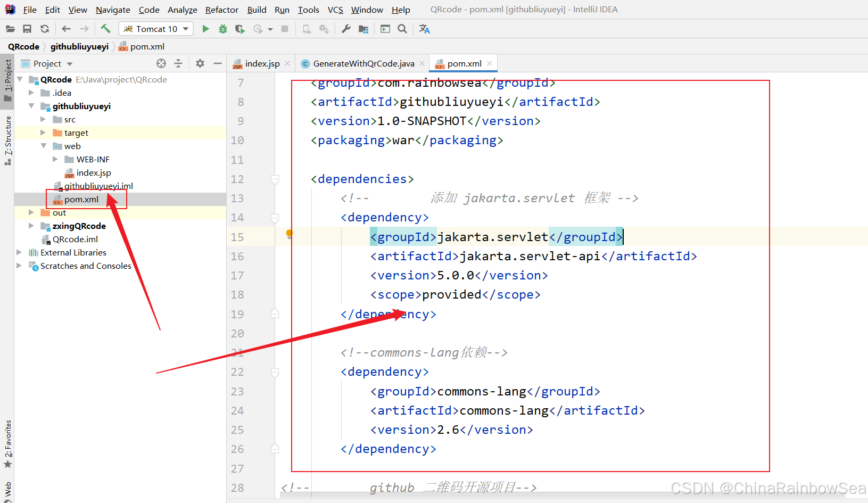The width and height of the screenshot is (868, 503).
Task: Open the Refactor menu
Action: [x=221, y=10]
